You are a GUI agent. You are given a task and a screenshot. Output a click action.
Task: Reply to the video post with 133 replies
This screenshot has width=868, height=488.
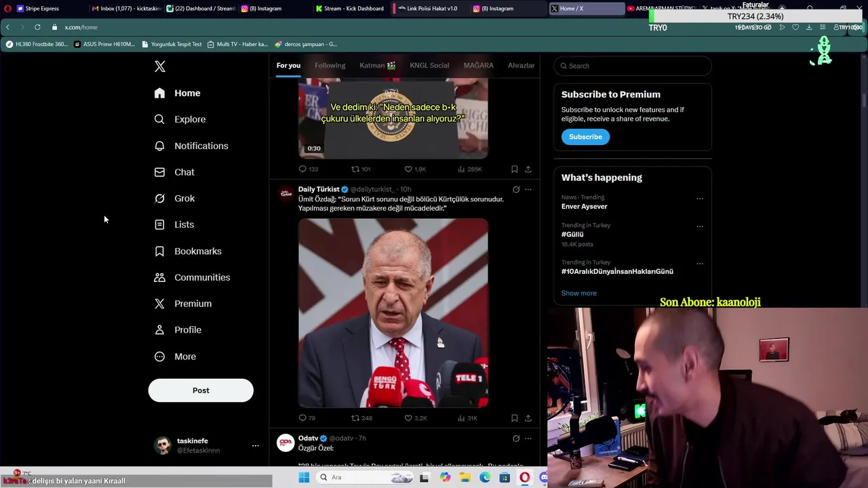point(309,169)
